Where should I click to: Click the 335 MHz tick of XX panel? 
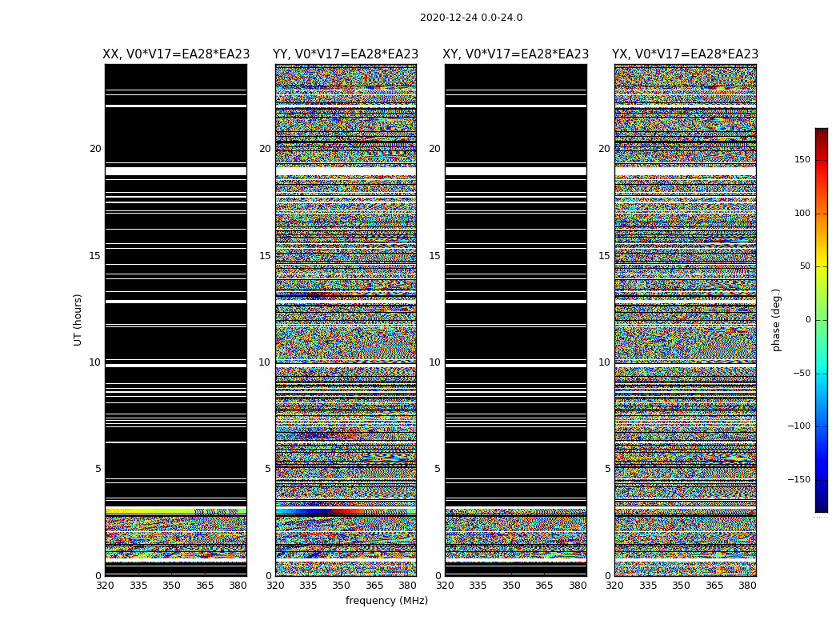[138, 586]
